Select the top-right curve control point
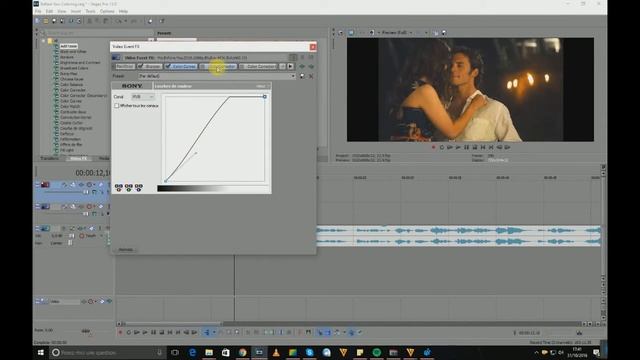This screenshot has height=360, width=640. click(x=264, y=97)
